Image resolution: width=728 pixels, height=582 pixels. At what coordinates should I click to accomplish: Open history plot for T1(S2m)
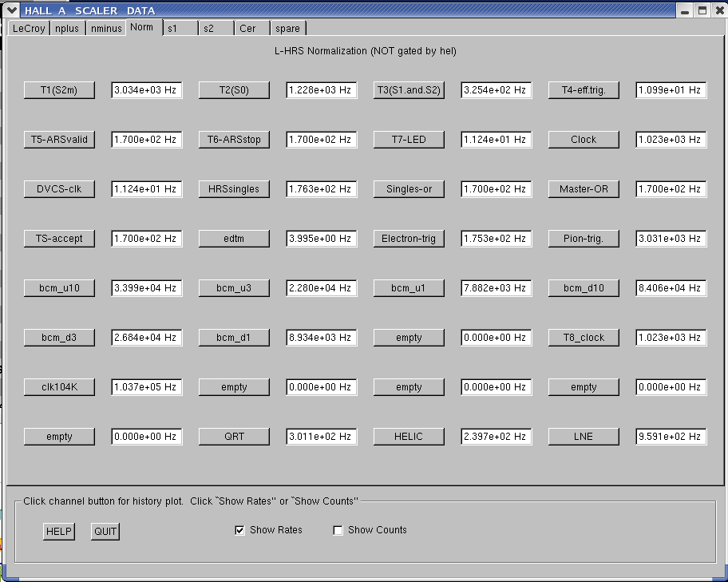[x=59, y=90]
